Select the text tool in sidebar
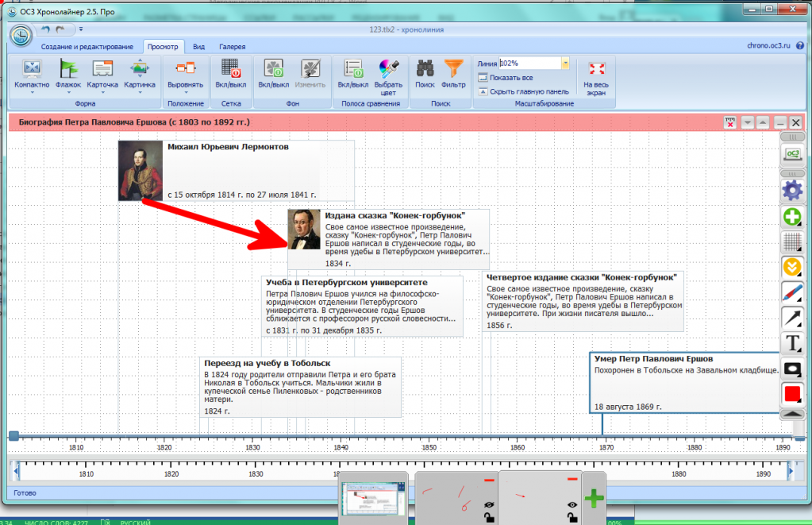The height and width of the screenshot is (525, 812). tap(792, 343)
